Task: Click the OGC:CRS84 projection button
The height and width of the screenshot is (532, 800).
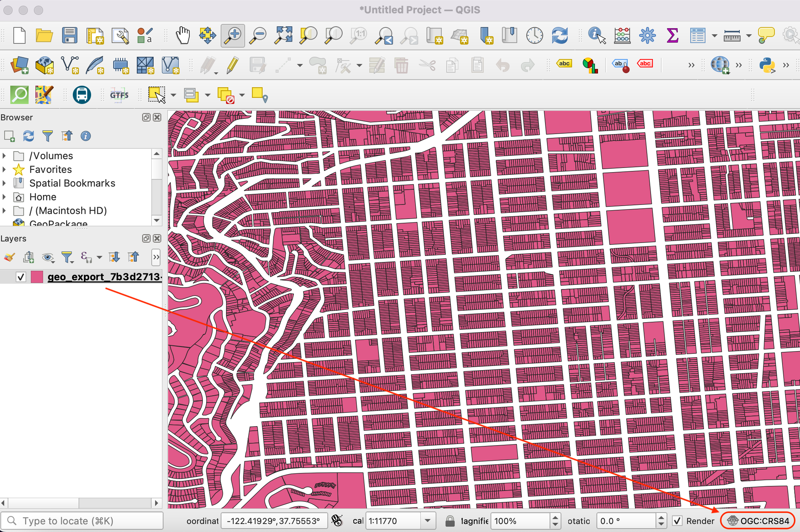Action: [x=758, y=521]
